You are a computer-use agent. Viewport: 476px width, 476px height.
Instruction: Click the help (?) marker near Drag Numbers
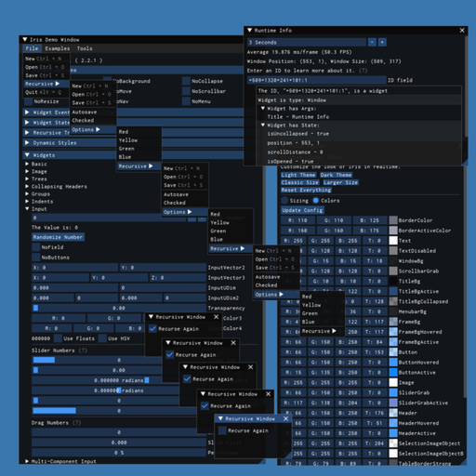point(76,423)
